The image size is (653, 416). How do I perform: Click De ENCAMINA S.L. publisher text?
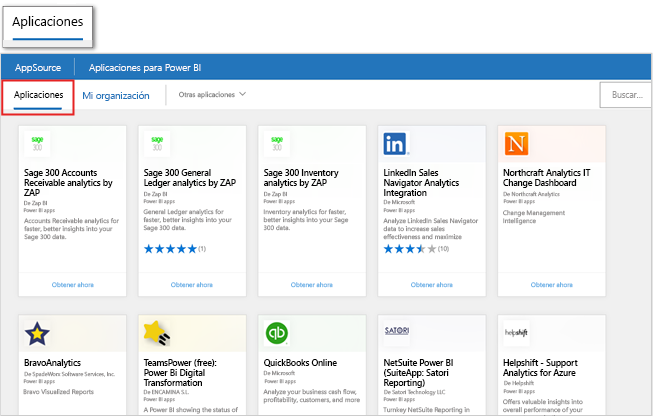tap(166, 392)
